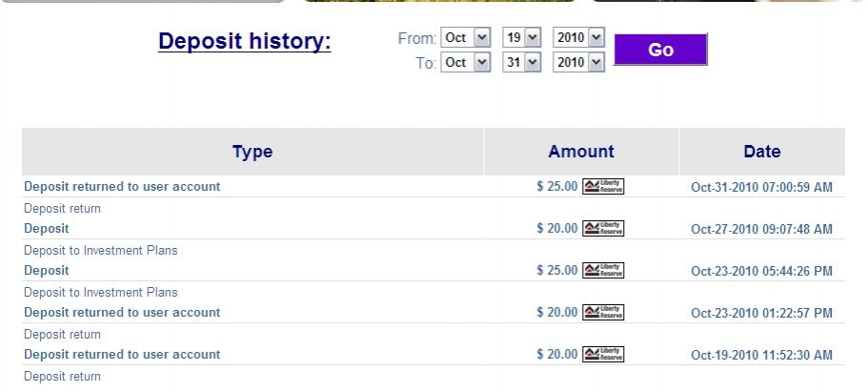The image size is (868, 392).
Task: Click the Oct-19-2010 11:52:30 AM date entry
Action: [761, 355]
